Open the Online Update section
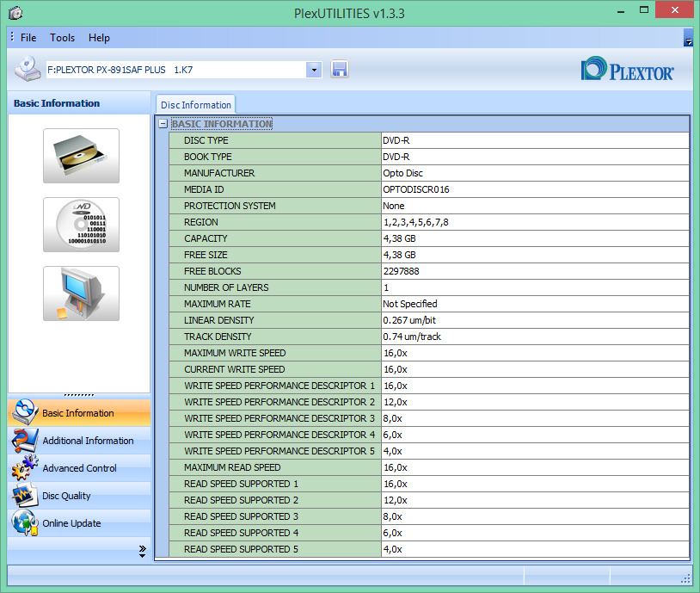Image resolution: width=700 pixels, height=593 pixels. point(79,522)
